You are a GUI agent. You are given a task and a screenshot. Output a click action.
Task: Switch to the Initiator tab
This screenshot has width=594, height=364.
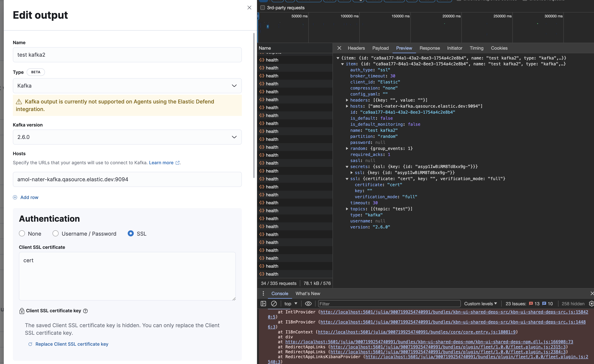(455, 48)
